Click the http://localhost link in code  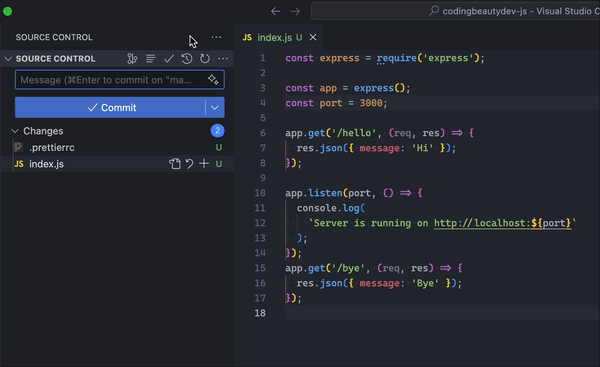pyautogui.click(x=502, y=223)
